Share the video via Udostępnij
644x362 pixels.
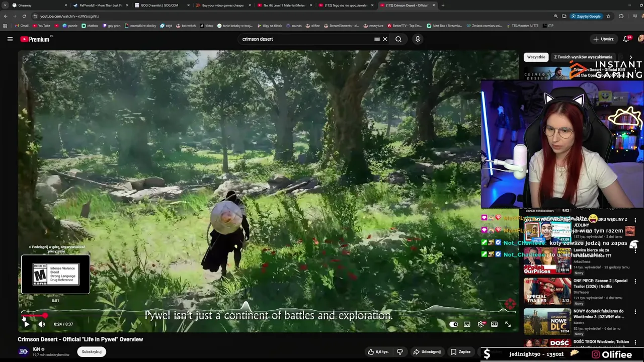pyautogui.click(x=426, y=352)
